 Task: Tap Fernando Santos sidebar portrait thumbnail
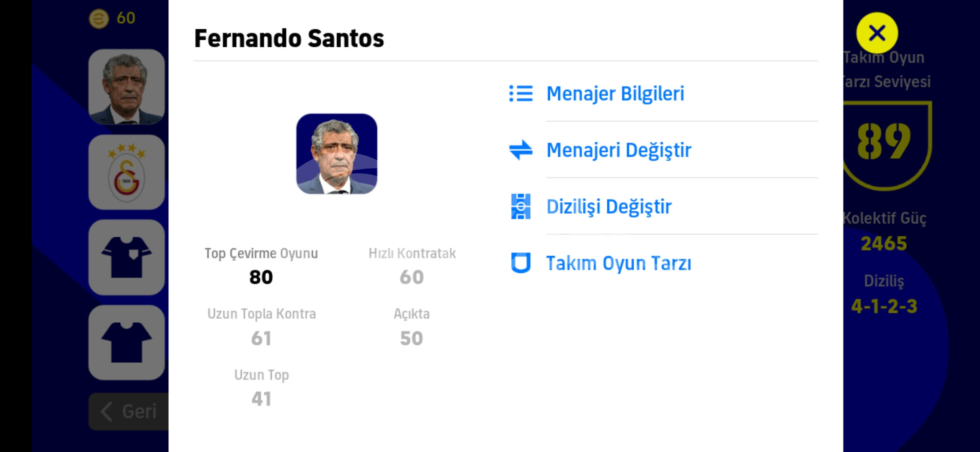[x=126, y=87]
